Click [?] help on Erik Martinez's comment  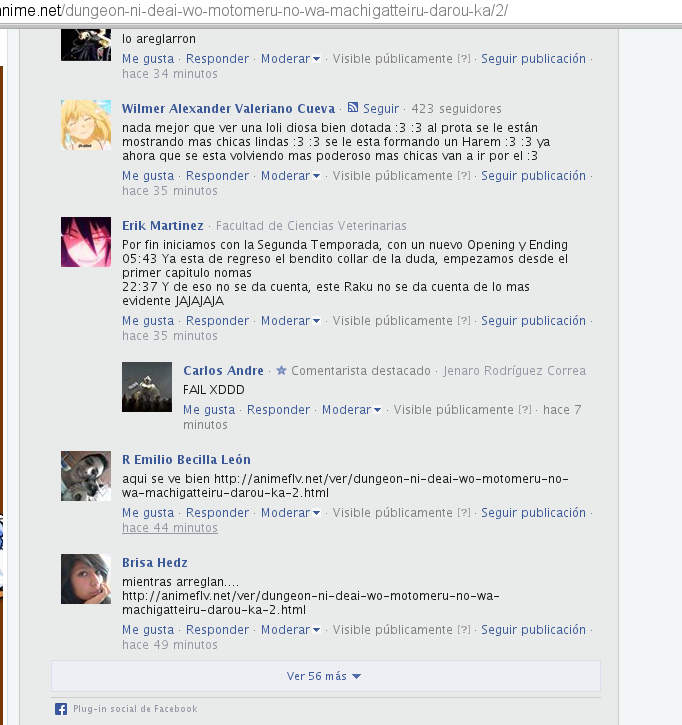464,320
